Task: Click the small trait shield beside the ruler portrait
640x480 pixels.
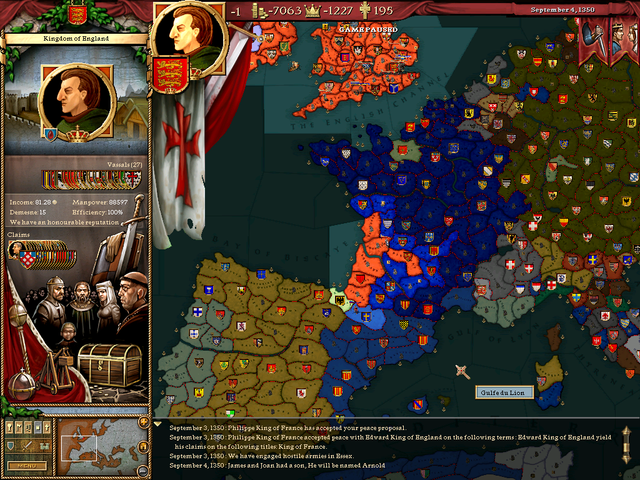Action: coord(50,134)
